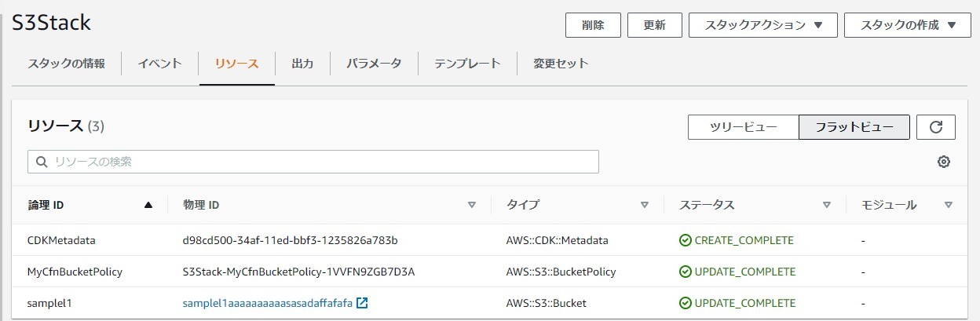The height and width of the screenshot is (321, 980).
Task: Click the 更新 button
Action: click(x=654, y=24)
